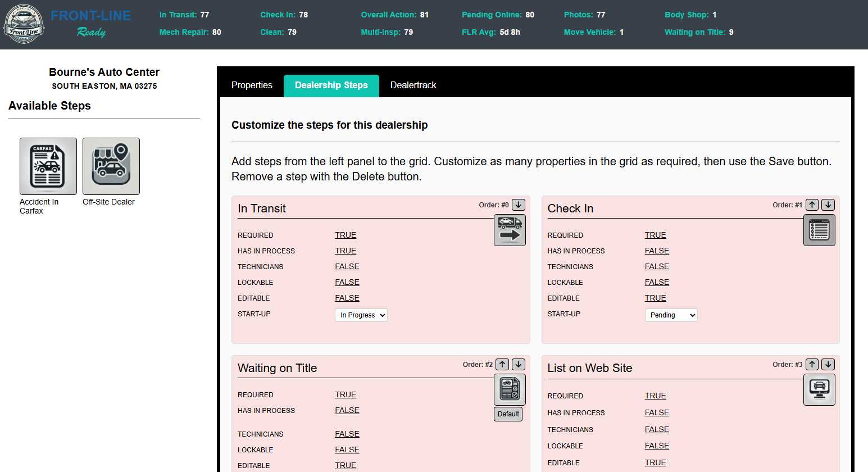This screenshot has width=868, height=472.
Task: Toggle In Transit REQUIRED value
Action: coord(346,235)
